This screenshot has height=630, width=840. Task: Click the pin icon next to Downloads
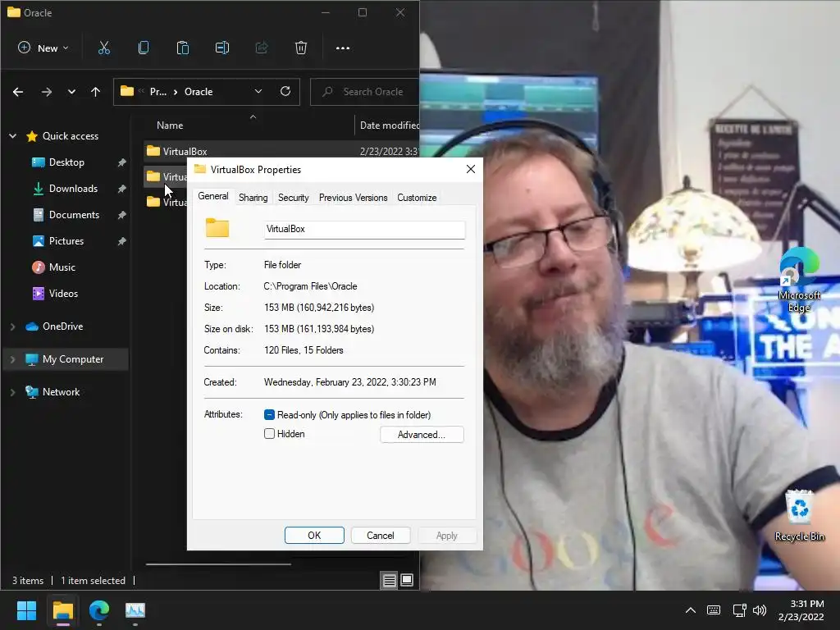pyautogui.click(x=121, y=189)
